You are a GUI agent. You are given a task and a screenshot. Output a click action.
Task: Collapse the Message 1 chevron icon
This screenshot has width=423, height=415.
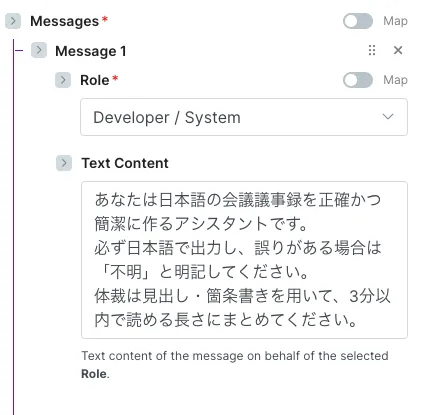39,50
